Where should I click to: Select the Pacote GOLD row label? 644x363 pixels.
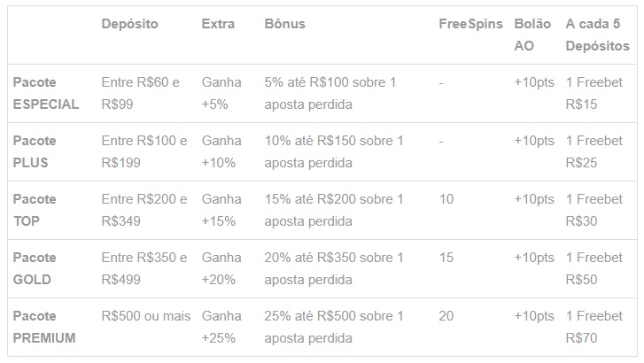[x=35, y=268]
